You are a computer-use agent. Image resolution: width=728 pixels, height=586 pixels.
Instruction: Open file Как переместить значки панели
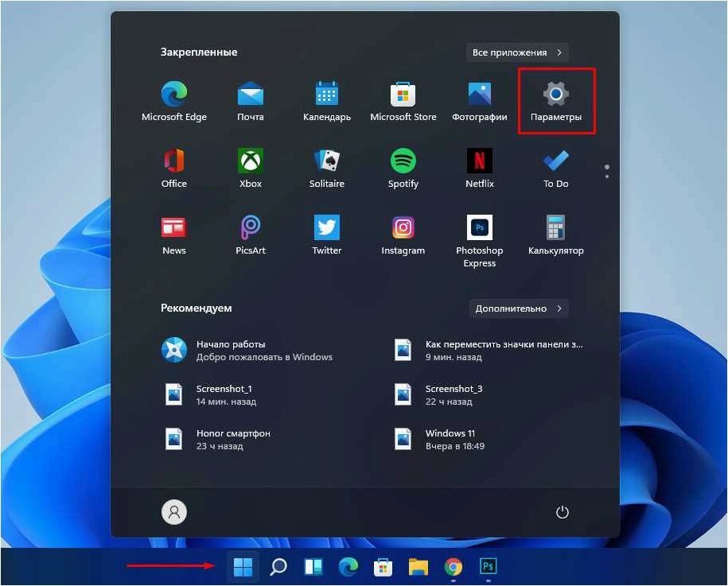[488, 351]
